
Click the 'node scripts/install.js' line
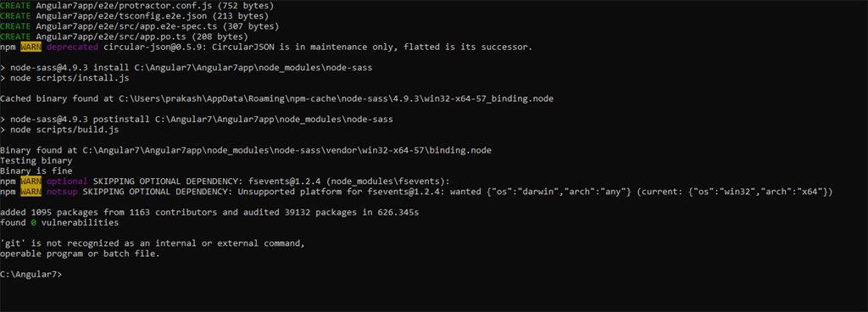pos(64,78)
